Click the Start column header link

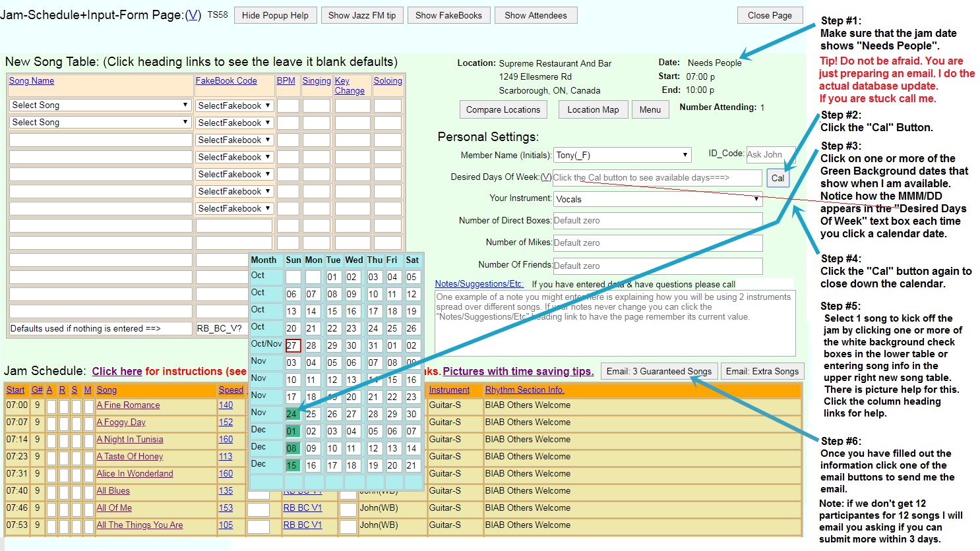(x=16, y=390)
